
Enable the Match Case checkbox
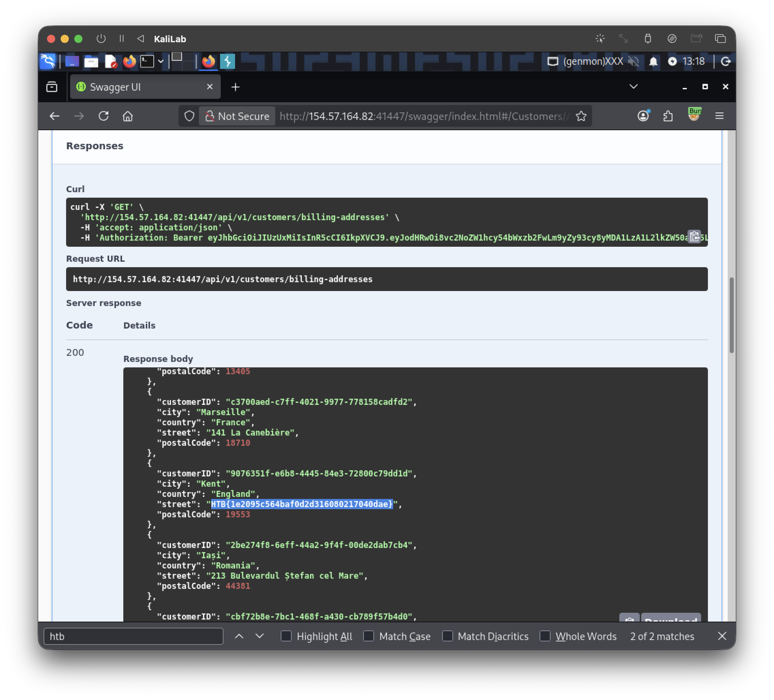[x=369, y=636]
